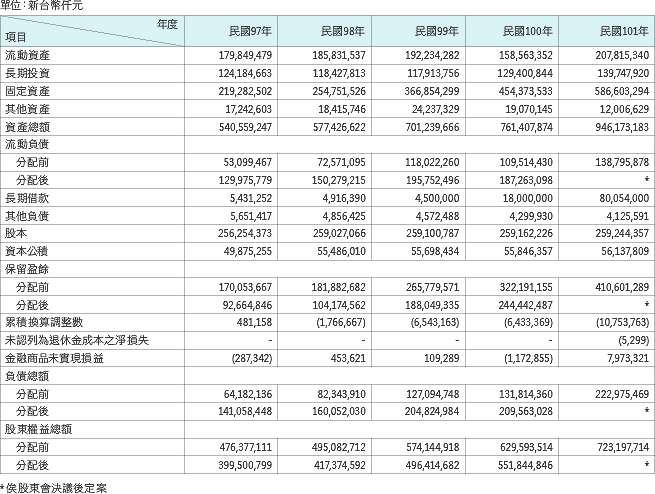The width and height of the screenshot is (655, 494).
Task: Select value 53,099,467 under 流動負債 分配前
Action: (x=248, y=162)
